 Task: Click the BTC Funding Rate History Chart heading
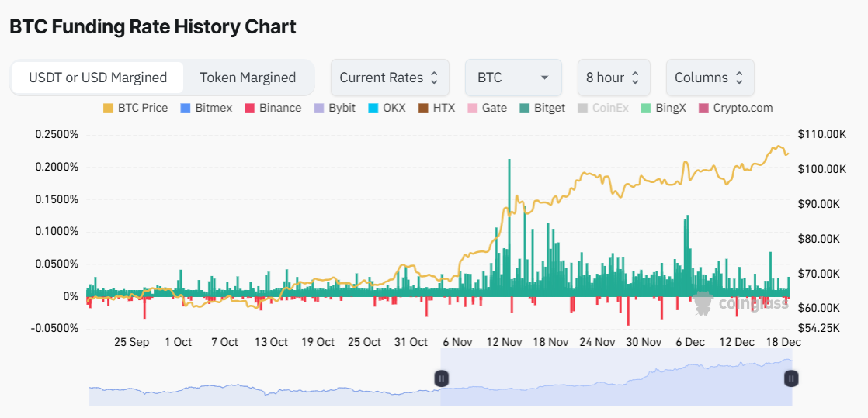pyautogui.click(x=153, y=26)
